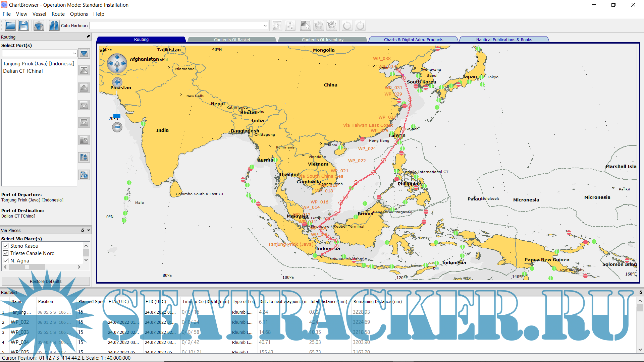Open the Vessel menu
This screenshot has width=644, height=362.
[39, 14]
